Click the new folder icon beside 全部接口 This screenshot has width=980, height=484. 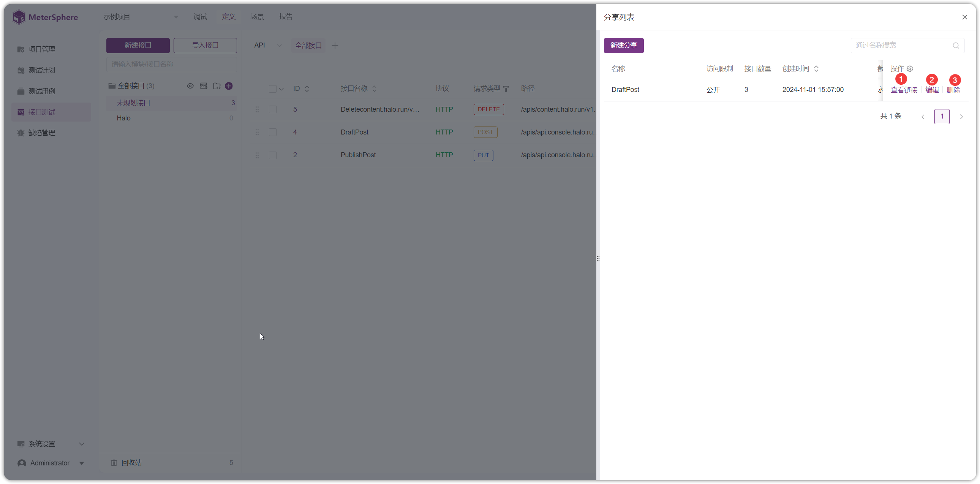point(217,86)
